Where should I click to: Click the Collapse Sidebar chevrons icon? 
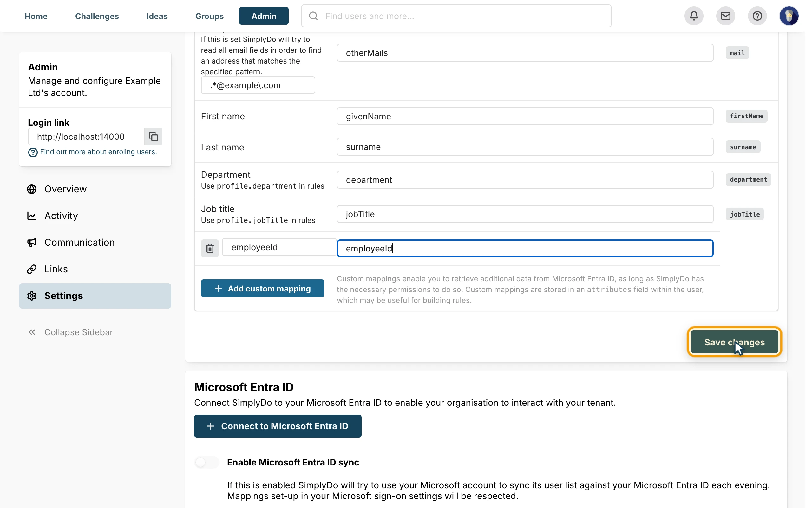(x=32, y=332)
